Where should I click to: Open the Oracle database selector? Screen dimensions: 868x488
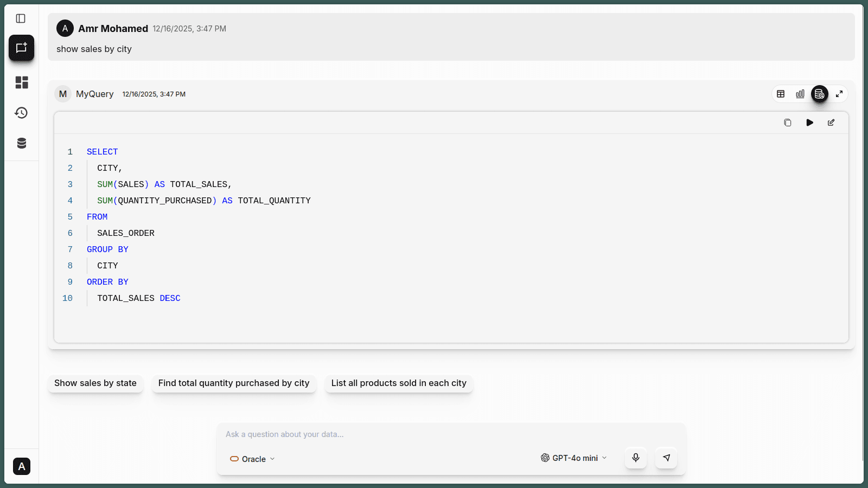tap(252, 459)
